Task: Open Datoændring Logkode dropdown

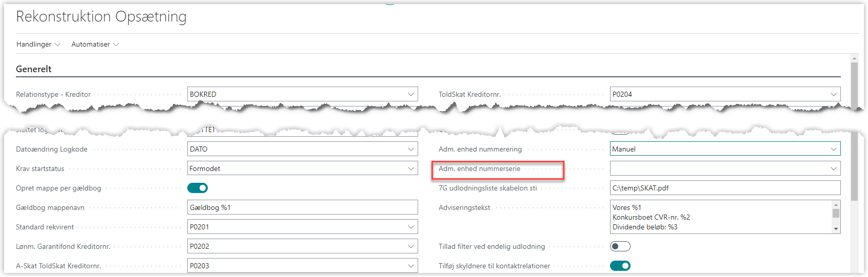Action: click(x=410, y=149)
